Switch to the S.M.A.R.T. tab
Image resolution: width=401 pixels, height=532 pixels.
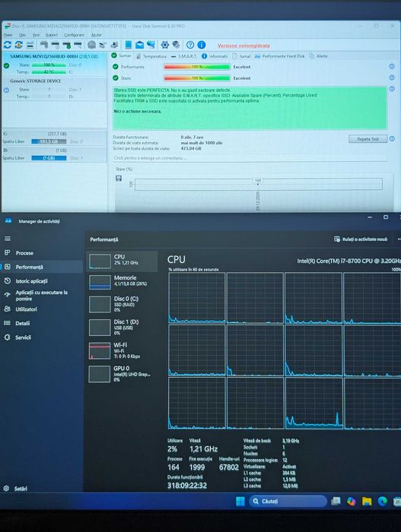click(184, 56)
